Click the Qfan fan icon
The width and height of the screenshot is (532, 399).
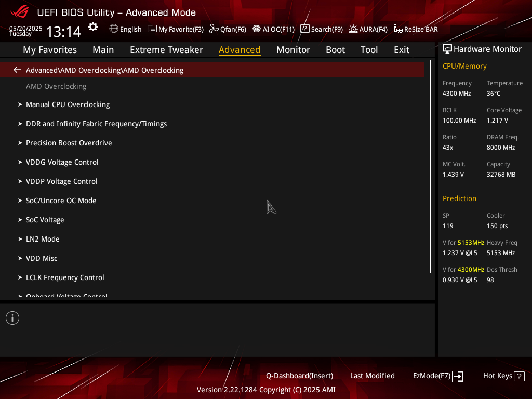click(x=214, y=29)
